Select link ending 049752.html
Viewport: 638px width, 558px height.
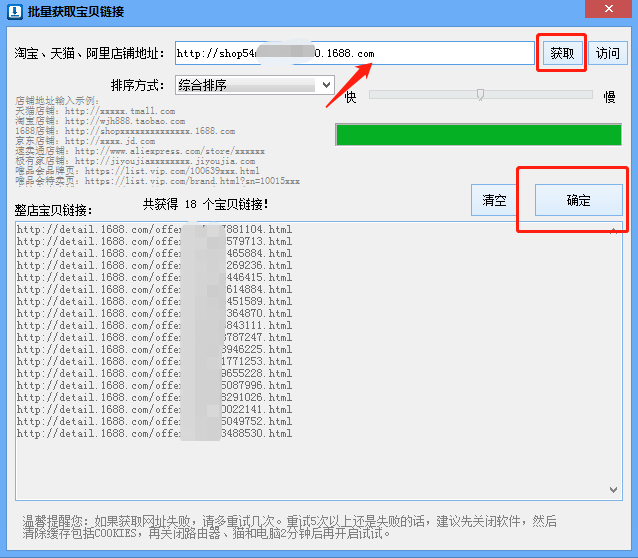tap(154, 422)
